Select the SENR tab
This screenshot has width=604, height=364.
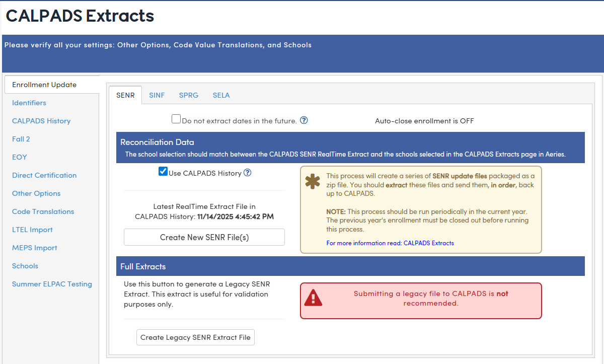pos(125,95)
